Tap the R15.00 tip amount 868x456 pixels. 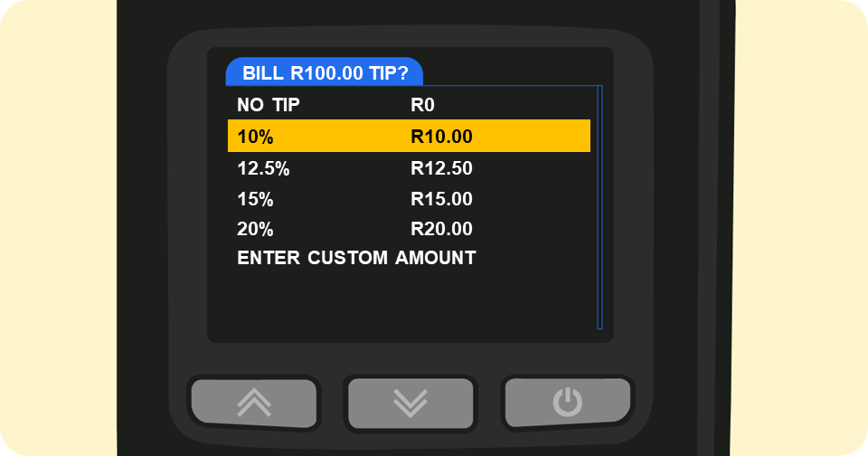[x=441, y=199]
